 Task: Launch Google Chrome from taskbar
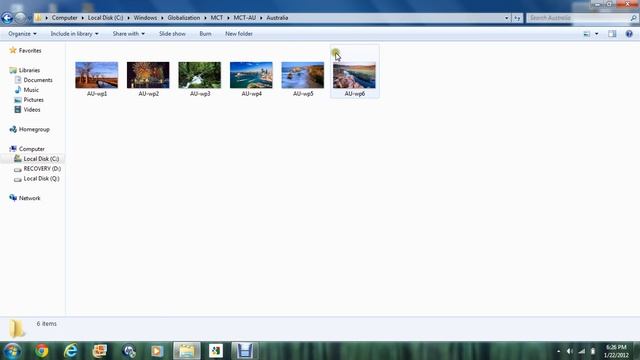tap(41, 351)
